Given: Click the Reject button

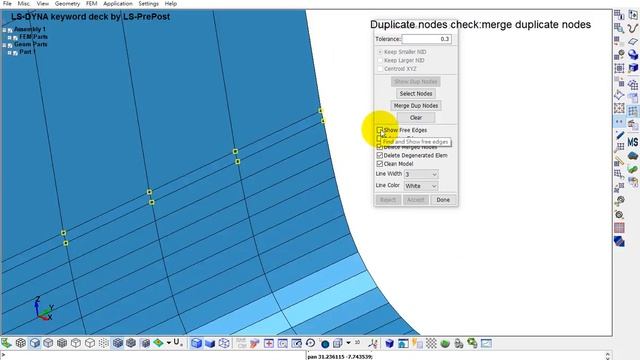Looking at the screenshot, I should 388,200.
